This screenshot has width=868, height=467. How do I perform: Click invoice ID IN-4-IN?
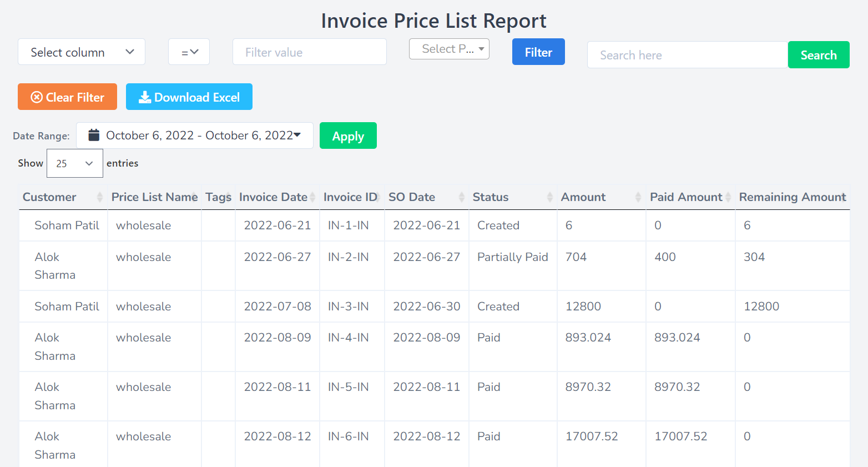click(348, 338)
